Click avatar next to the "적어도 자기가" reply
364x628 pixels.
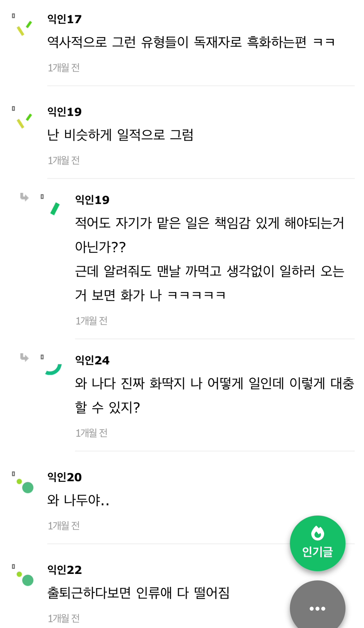click(x=55, y=209)
